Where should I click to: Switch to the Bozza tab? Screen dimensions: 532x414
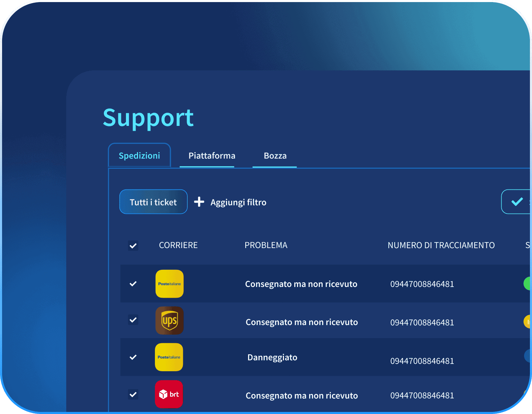click(x=275, y=156)
